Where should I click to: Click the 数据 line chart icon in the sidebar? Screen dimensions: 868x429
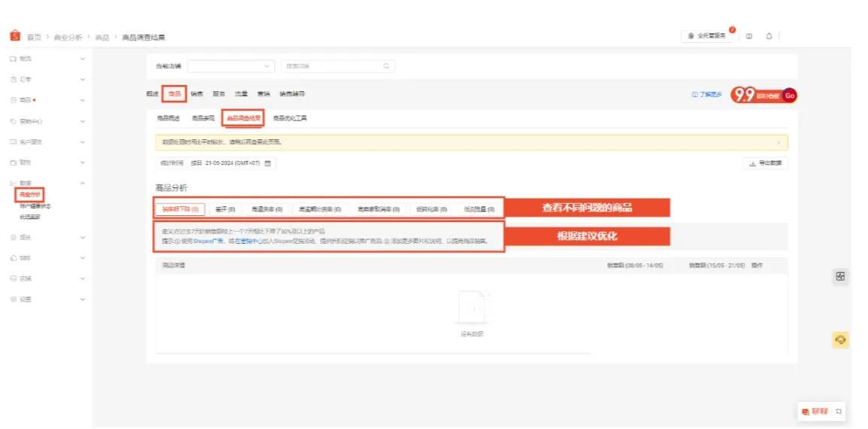[14, 183]
